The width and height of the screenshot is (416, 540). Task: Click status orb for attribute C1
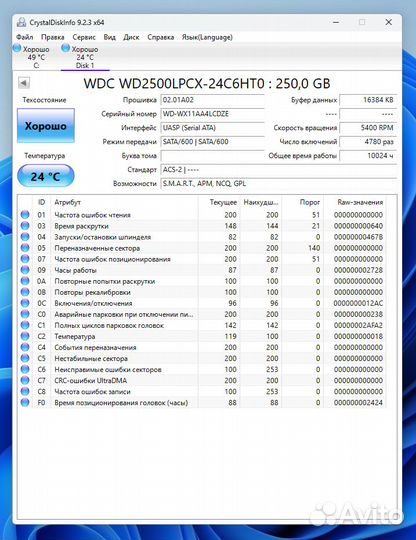point(25,325)
